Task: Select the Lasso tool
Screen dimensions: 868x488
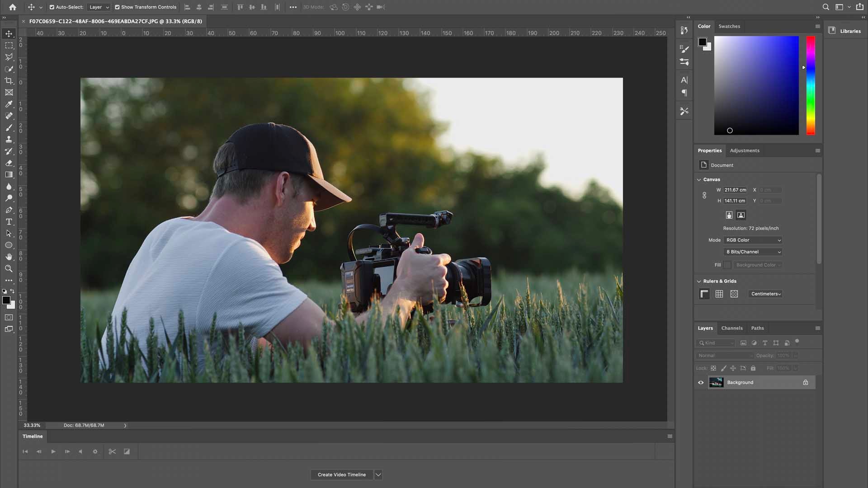Action: (x=9, y=57)
